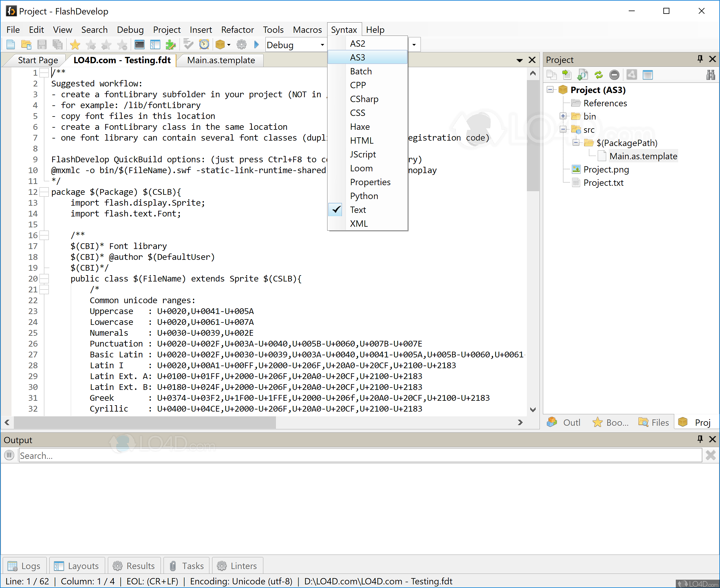Open the Files panel at the bottom right
This screenshot has width=720, height=588.
click(653, 422)
